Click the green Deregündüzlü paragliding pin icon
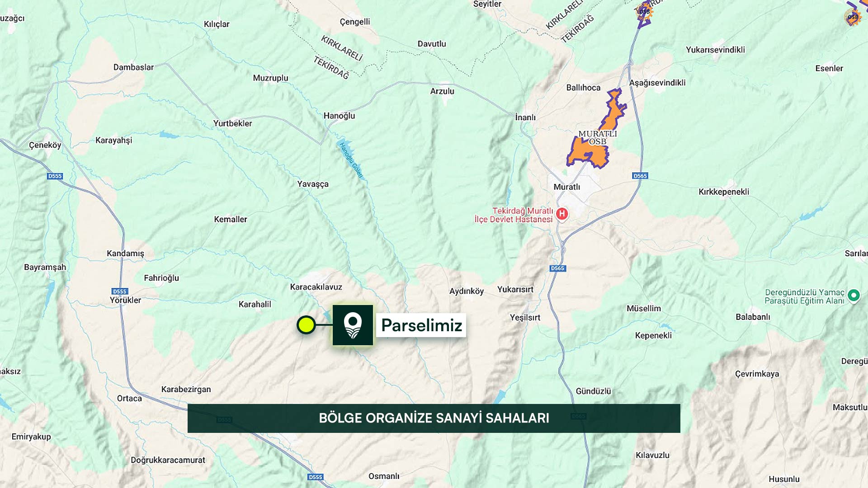The image size is (868, 488). coord(854,296)
